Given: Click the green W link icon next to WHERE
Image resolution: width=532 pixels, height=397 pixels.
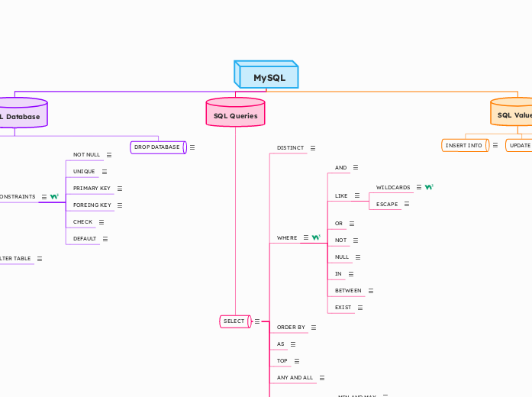Looking at the screenshot, I should coord(316,238).
